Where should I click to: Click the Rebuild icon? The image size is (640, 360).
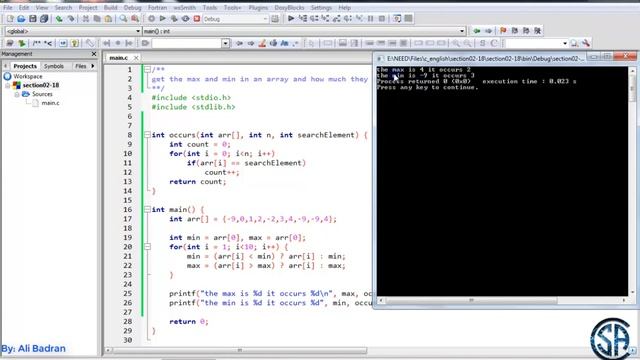coord(185,19)
